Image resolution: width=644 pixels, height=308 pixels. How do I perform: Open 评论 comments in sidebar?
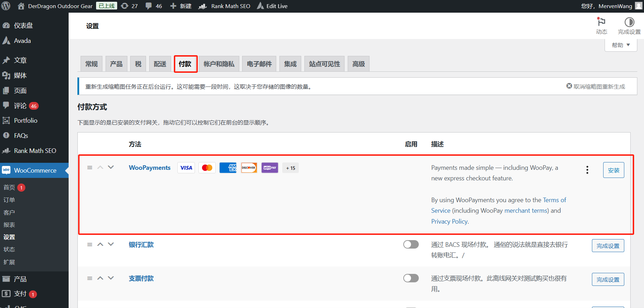pyautogui.click(x=34, y=105)
